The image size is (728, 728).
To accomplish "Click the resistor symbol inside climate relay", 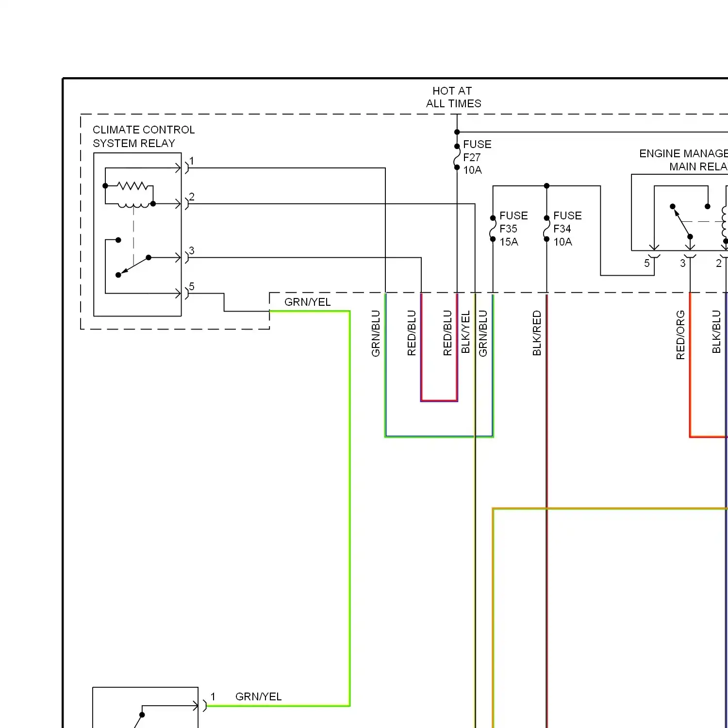I will point(132,186).
